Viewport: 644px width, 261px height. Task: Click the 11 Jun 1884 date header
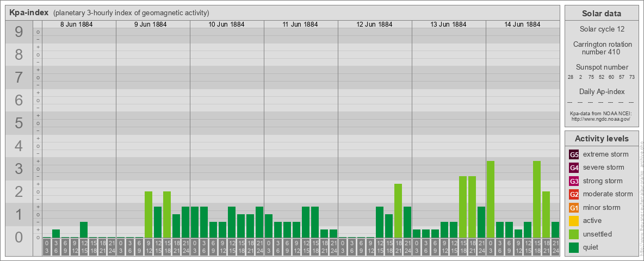(300, 24)
